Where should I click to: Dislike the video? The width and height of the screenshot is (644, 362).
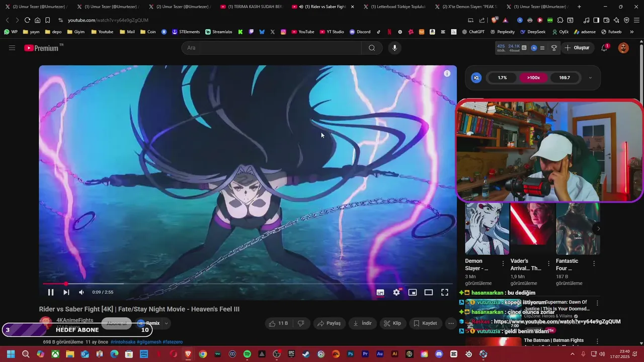[x=301, y=323]
